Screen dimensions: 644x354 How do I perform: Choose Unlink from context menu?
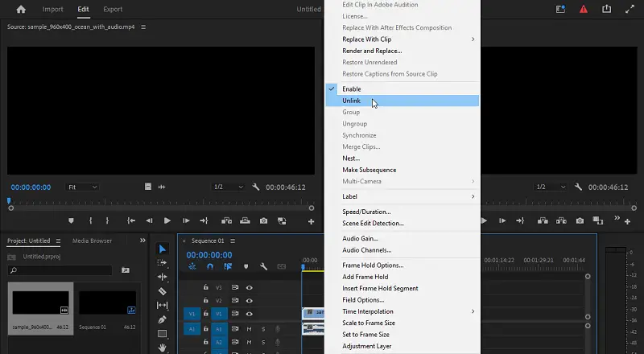(402, 101)
